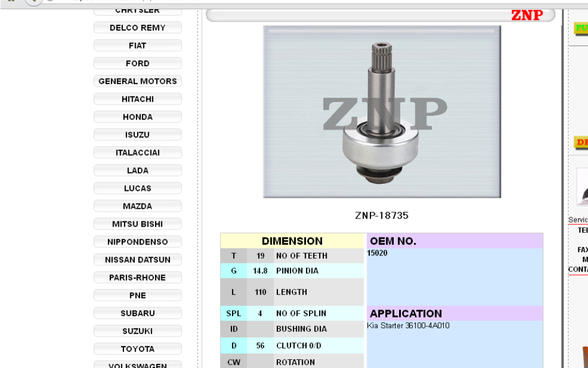
Task: Select the LADA brand button
Action: tap(138, 170)
